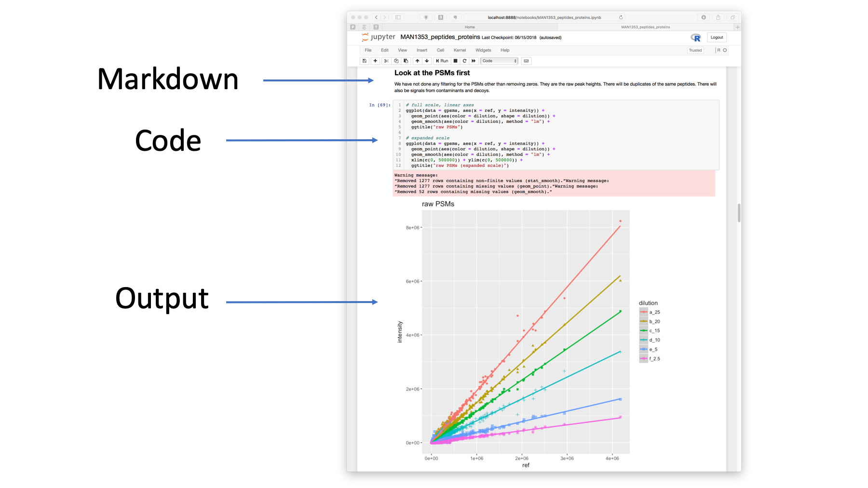
Task: Click the code cell input area
Action: click(556, 135)
